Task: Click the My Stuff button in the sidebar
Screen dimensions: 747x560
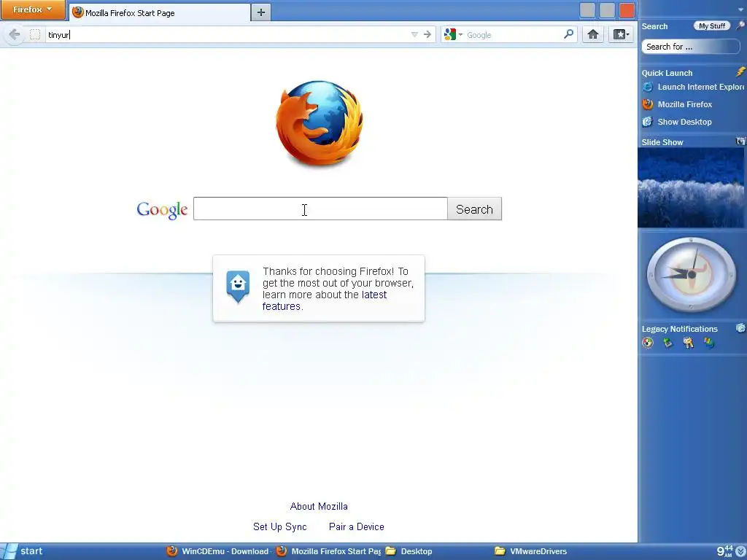Action: tap(712, 26)
